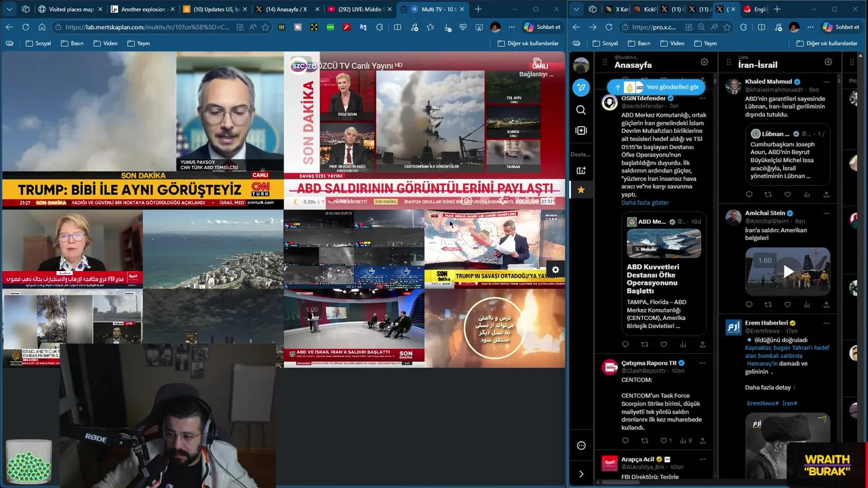Open the more options circle in X Pro sidebar

point(581,445)
